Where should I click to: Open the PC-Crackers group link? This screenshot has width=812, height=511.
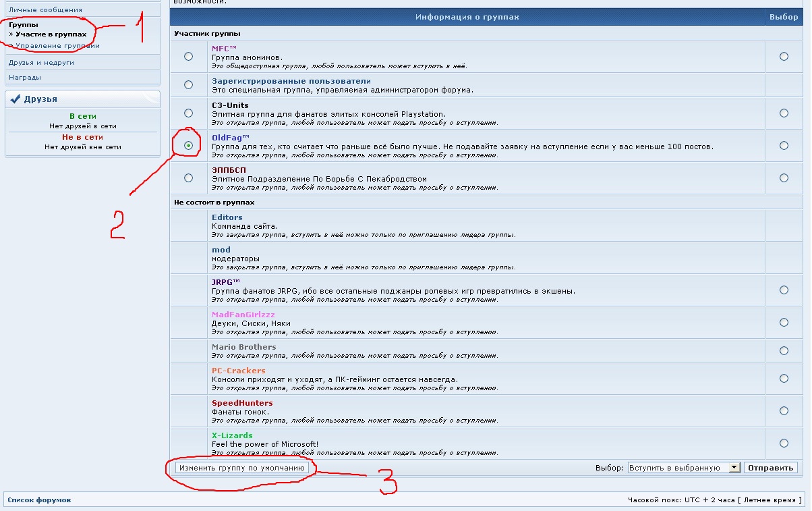coord(238,371)
